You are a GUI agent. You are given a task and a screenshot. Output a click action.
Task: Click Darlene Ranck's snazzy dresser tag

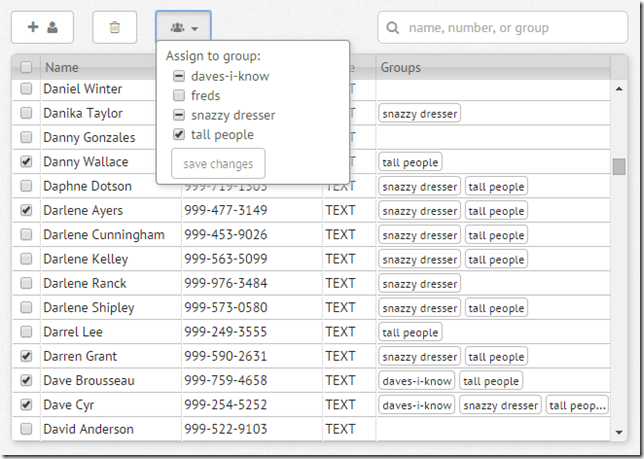(x=419, y=283)
